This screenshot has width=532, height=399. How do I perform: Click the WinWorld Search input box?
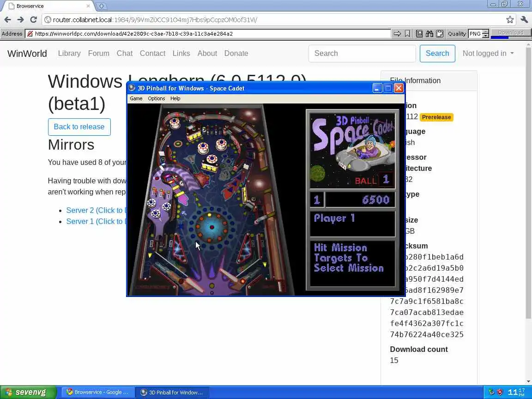(x=362, y=53)
